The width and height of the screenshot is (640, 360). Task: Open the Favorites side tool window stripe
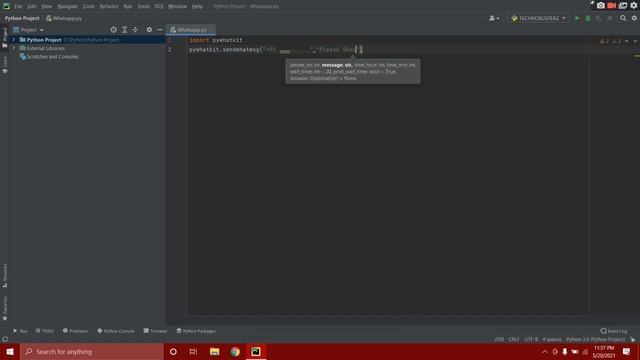coord(5,309)
